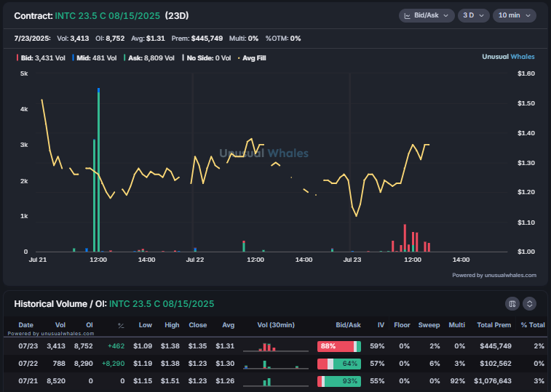Screen dimensions: 551x392
Task: Click the Prem: $445,749 summary stat
Action: 197,39
